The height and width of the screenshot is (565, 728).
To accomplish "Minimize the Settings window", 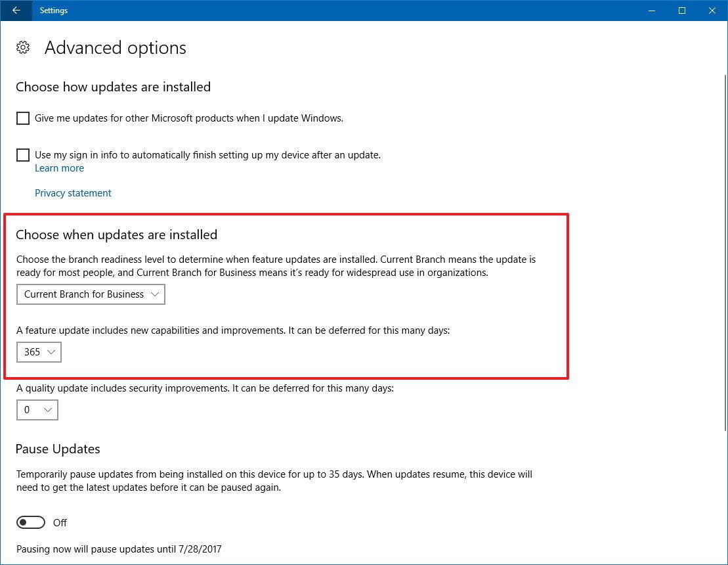I will (651, 11).
